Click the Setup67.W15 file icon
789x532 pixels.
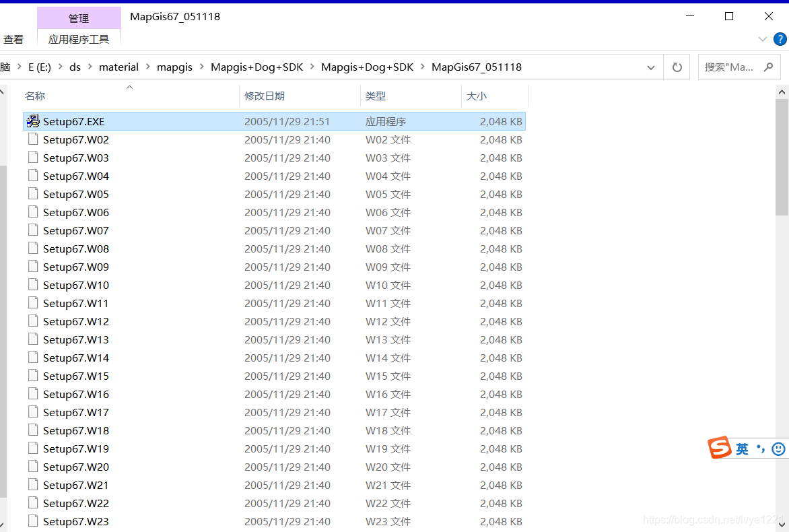tap(33, 376)
